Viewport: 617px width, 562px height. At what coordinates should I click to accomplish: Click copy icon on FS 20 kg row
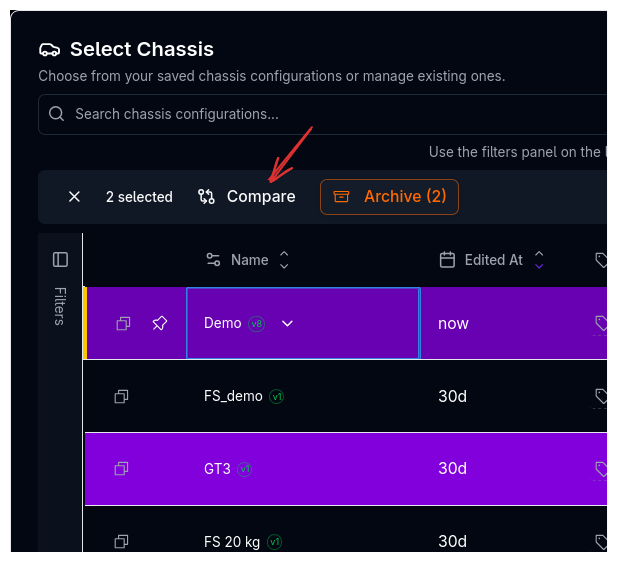121,542
